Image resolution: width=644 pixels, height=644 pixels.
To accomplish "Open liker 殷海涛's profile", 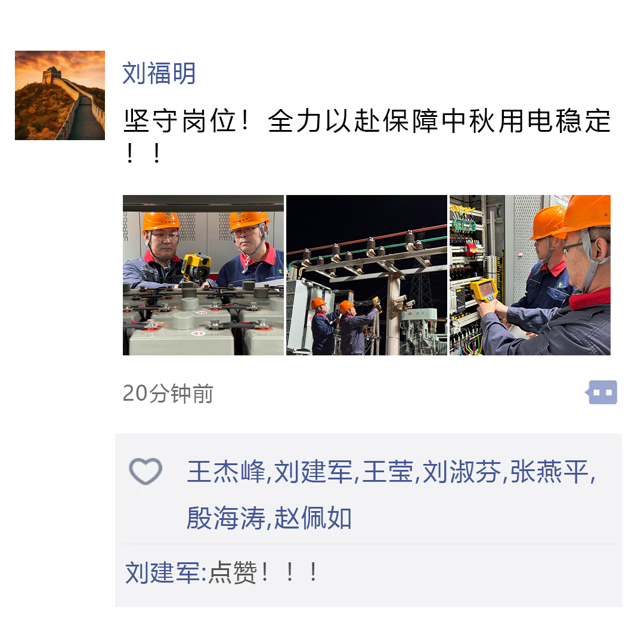I will (x=227, y=518).
